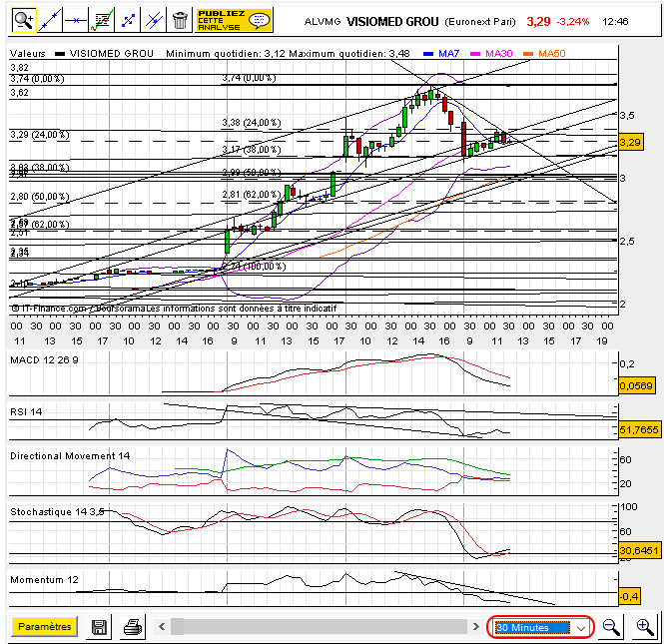This screenshot has width=664, height=644.
Task: Click the horizontal scrollbar thumb
Action: pyautogui.click(x=177, y=626)
